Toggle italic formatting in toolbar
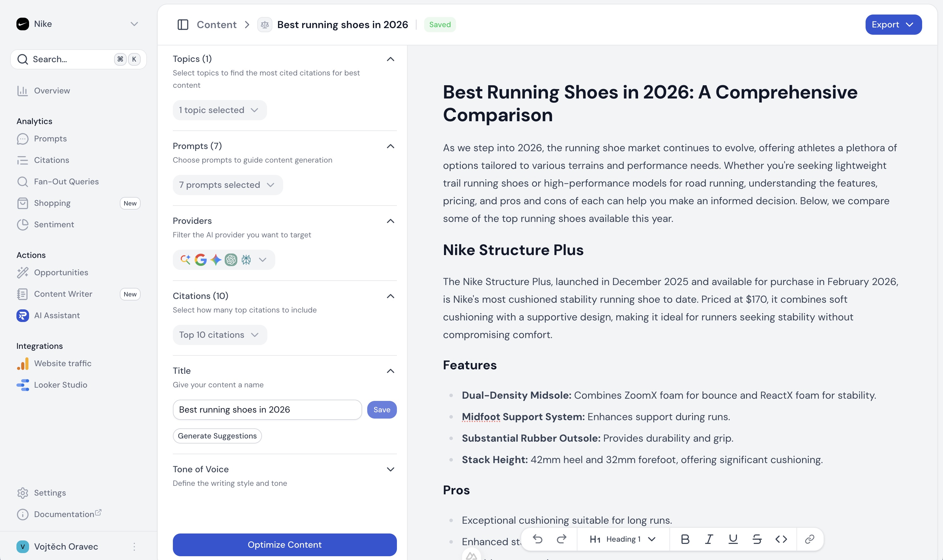 [x=709, y=539]
